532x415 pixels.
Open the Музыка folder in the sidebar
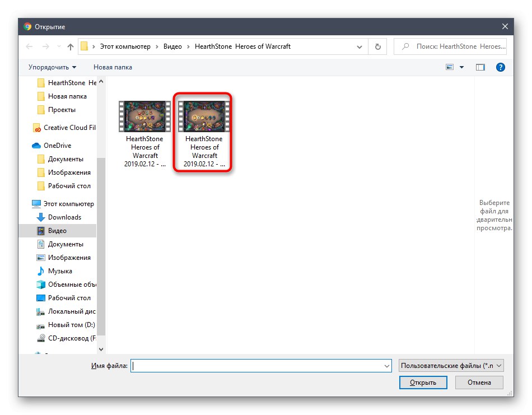[62, 271]
